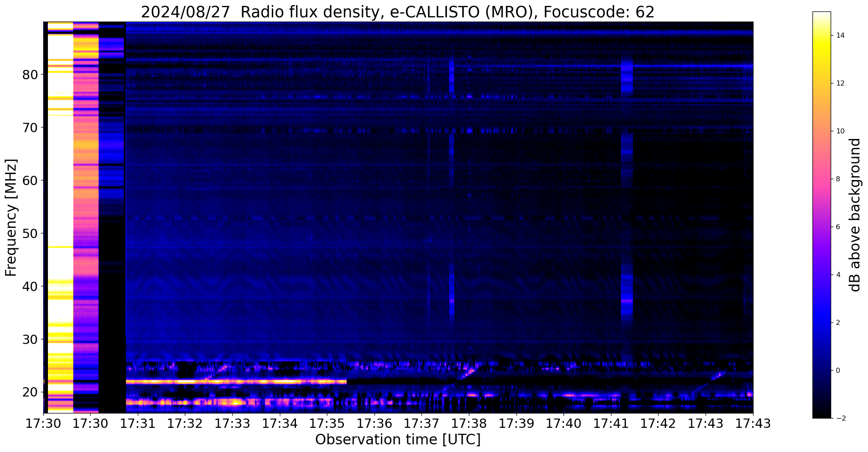Click the 50 MHz frequency tick label
This screenshot has width=868, height=452.
coord(30,233)
